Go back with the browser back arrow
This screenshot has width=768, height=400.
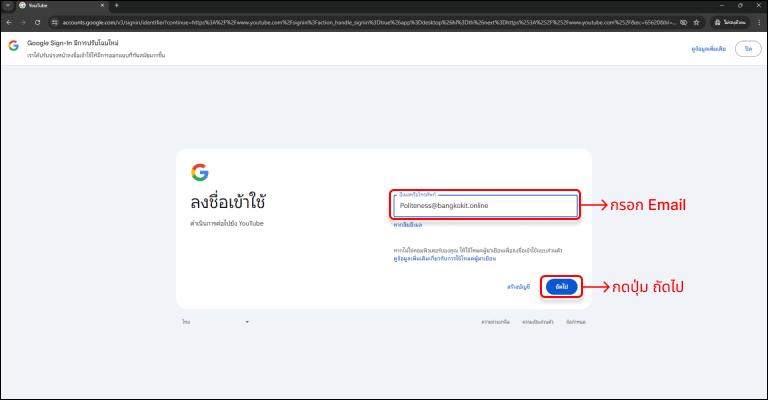coord(9,23)
